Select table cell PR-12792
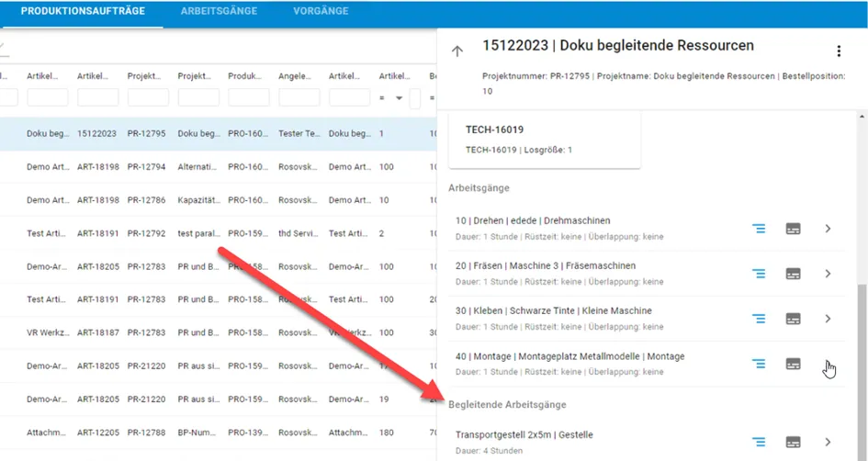The image size is (868, 461). click(x=146, y=233)
